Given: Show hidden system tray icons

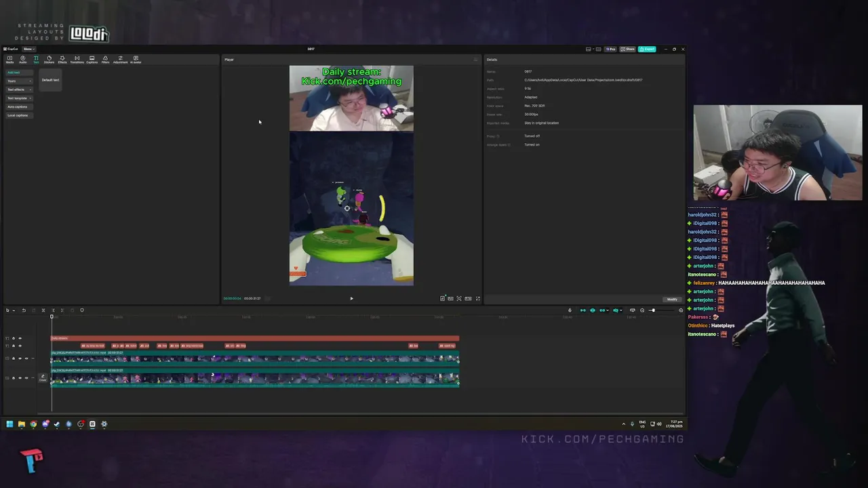Looking at the screenshot, I should point(624,424).
